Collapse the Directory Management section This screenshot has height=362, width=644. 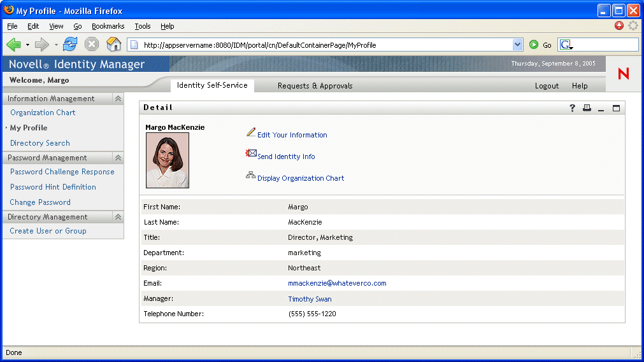tap(118, 217)
